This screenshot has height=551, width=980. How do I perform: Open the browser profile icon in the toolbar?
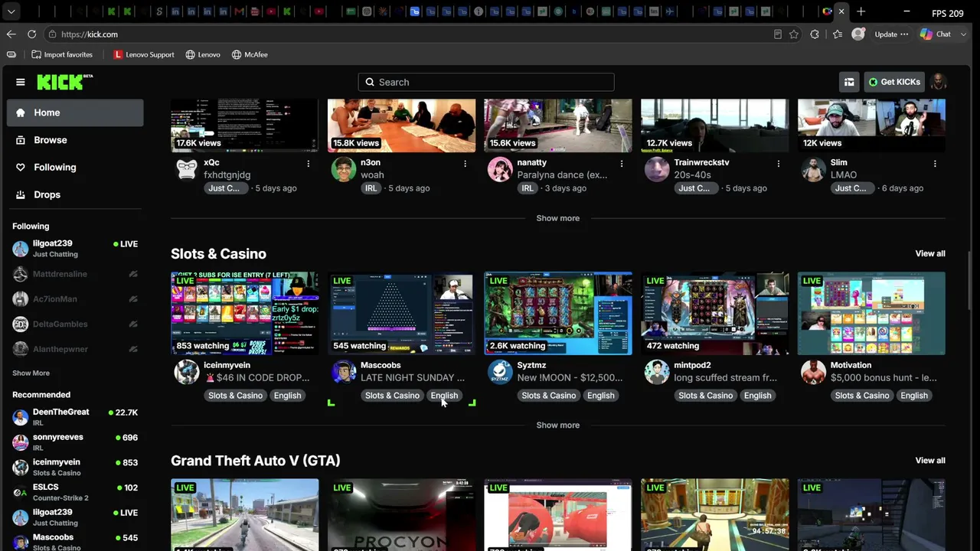click(x=858, y=34)
